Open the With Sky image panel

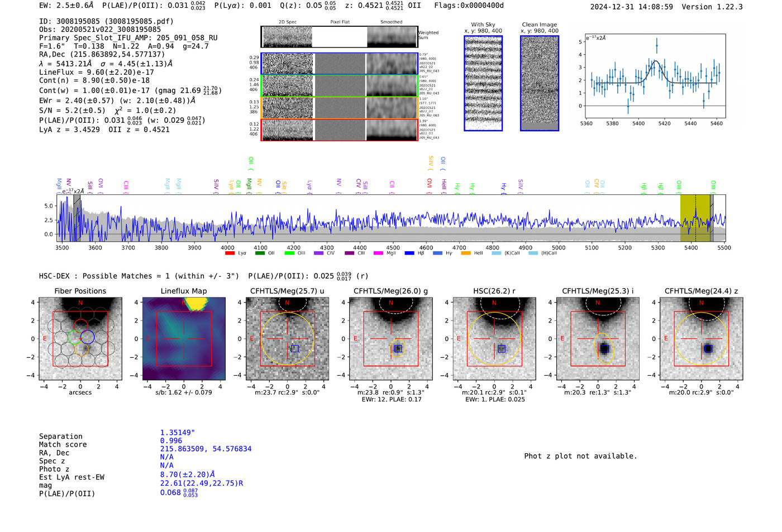(x=483, y=83)
